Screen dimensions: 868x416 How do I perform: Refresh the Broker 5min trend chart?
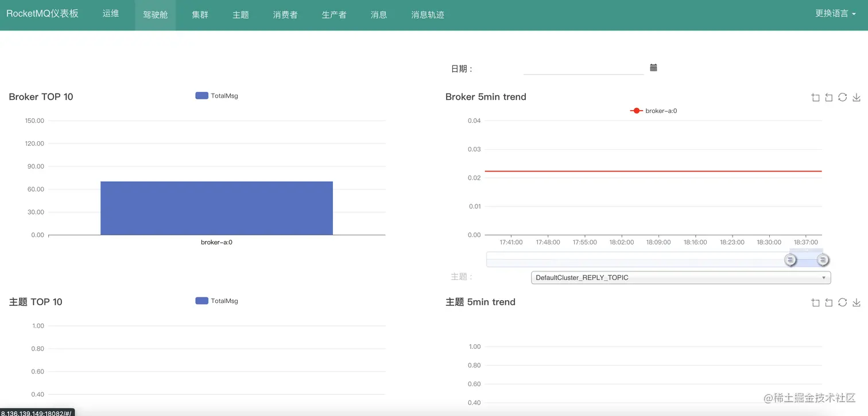(842, 98)
